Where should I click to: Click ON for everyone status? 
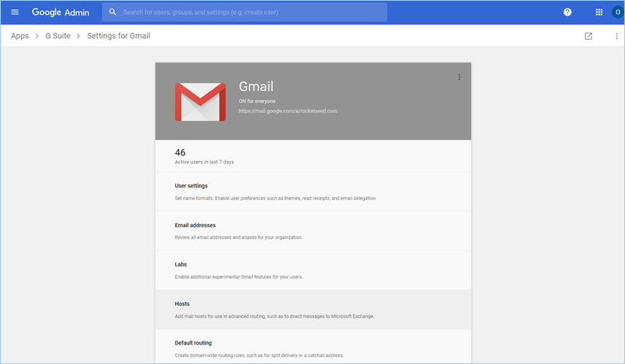pyautogui.click(x=257, y=101)
